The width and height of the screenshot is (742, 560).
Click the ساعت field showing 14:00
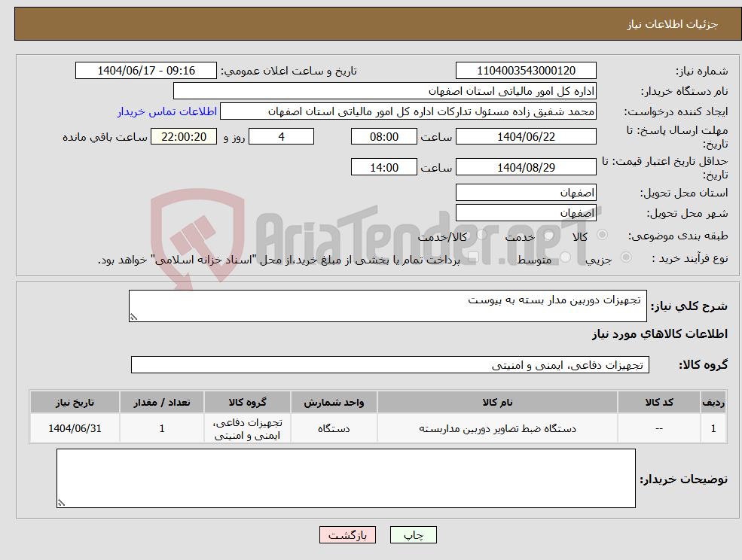pyautogui.click(x=383, y=166)
